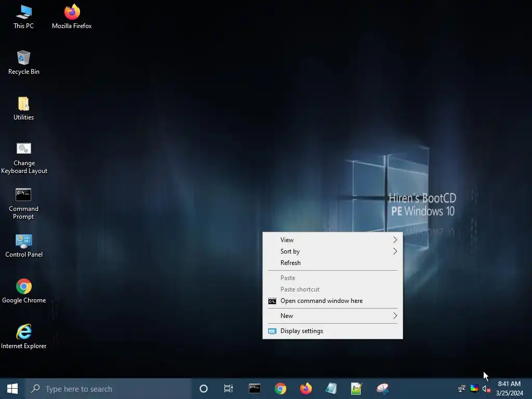
Task: Select the Change Keyboard Layout shortcut
Action: tap(24, 158)
